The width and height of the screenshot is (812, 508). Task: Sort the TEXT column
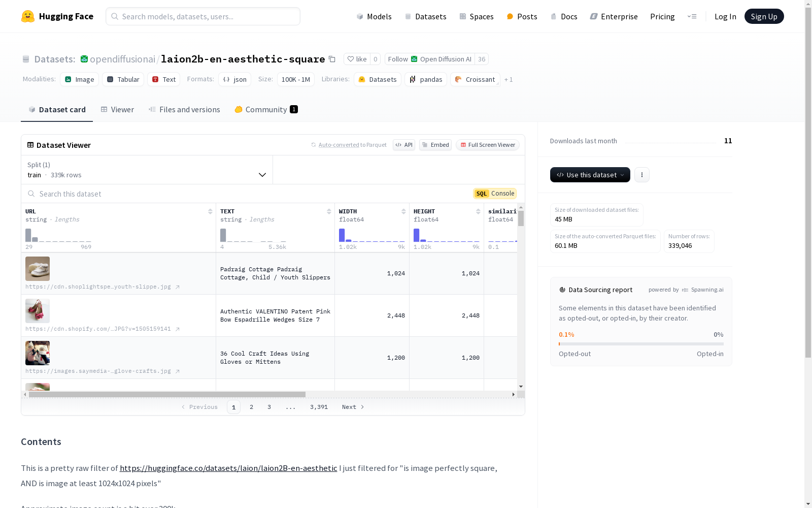[329, 211]
